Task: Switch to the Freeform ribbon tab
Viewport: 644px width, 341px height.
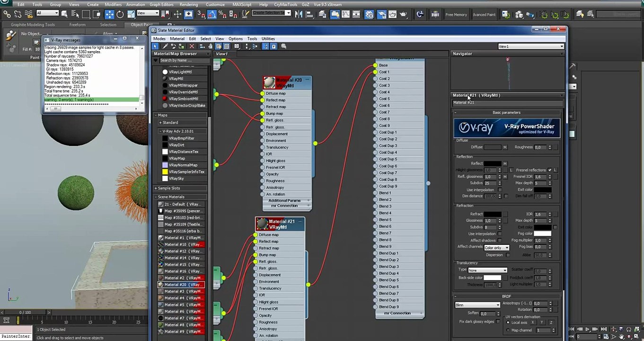Action: pyautogui.click(x=77, y=25)
